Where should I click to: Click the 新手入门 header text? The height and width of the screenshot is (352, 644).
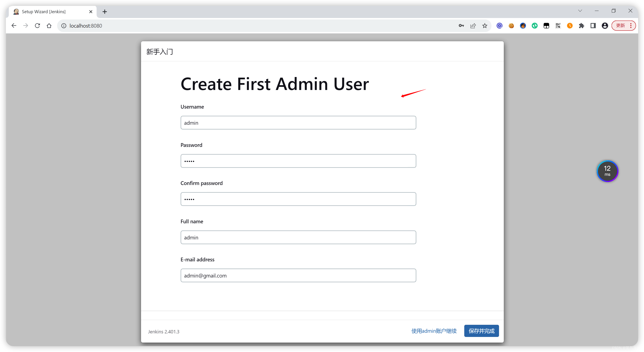(x=159, y=52)
